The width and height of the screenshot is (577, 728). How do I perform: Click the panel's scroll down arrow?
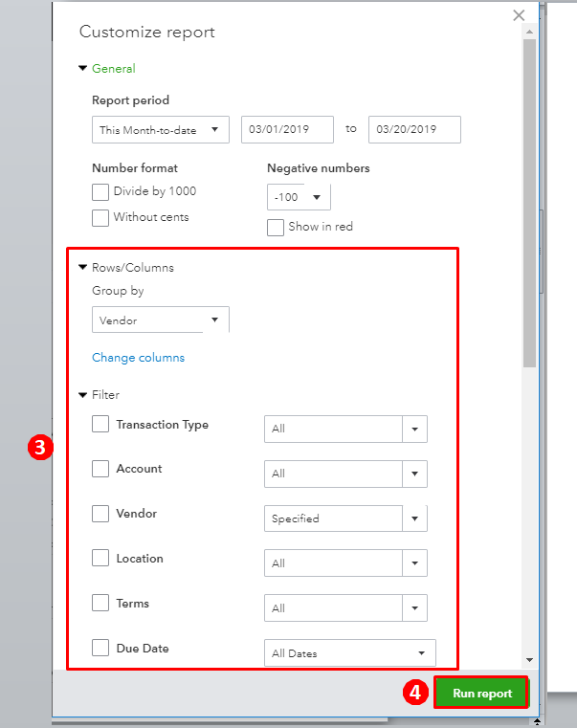529,659
